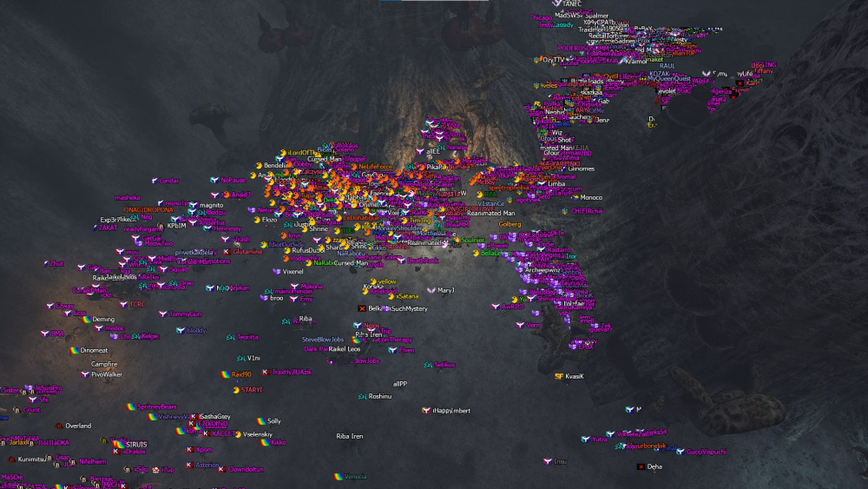
Task: Click the icon left of Insu
Action: (548, 460)
